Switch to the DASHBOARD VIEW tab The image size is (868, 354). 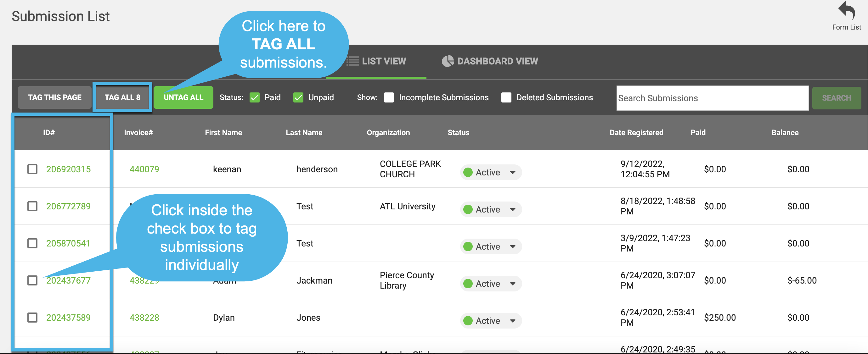tap(490, 61)
